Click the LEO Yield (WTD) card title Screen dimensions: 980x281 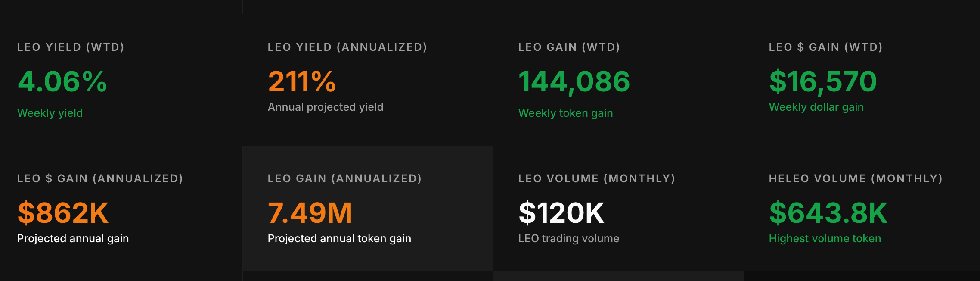pos(71,47)
